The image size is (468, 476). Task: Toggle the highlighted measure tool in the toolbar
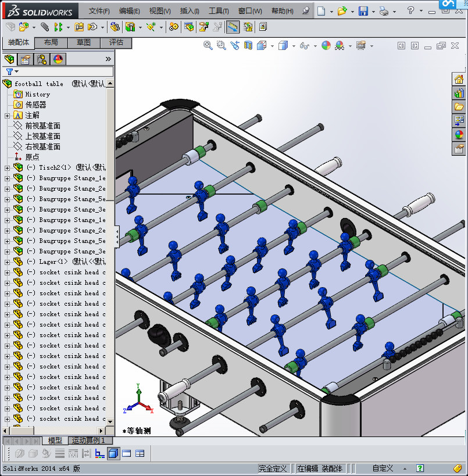(233, 27)
